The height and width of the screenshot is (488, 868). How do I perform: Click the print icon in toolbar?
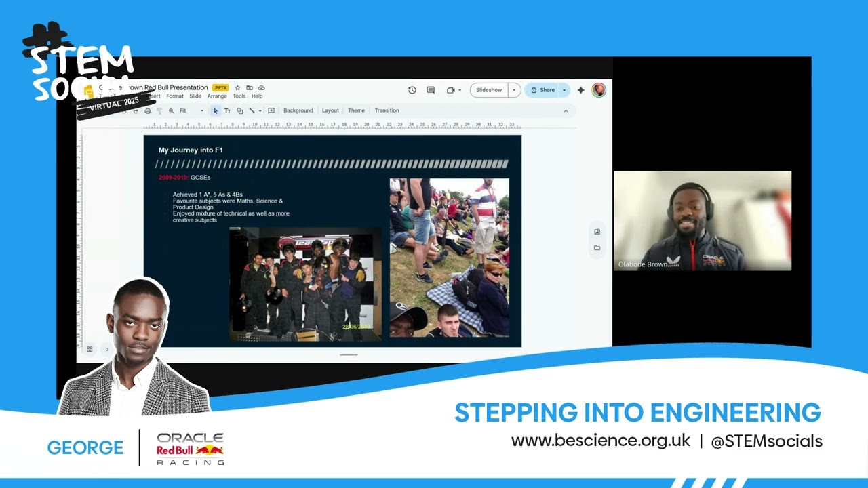(x=148, y=110)
